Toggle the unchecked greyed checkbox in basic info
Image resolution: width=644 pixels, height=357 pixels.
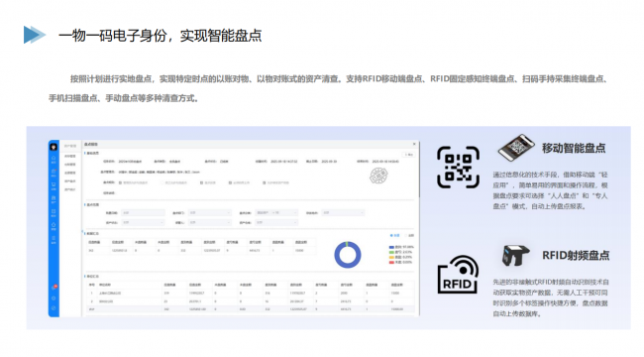pyautogui.click(x=162, y=182)
